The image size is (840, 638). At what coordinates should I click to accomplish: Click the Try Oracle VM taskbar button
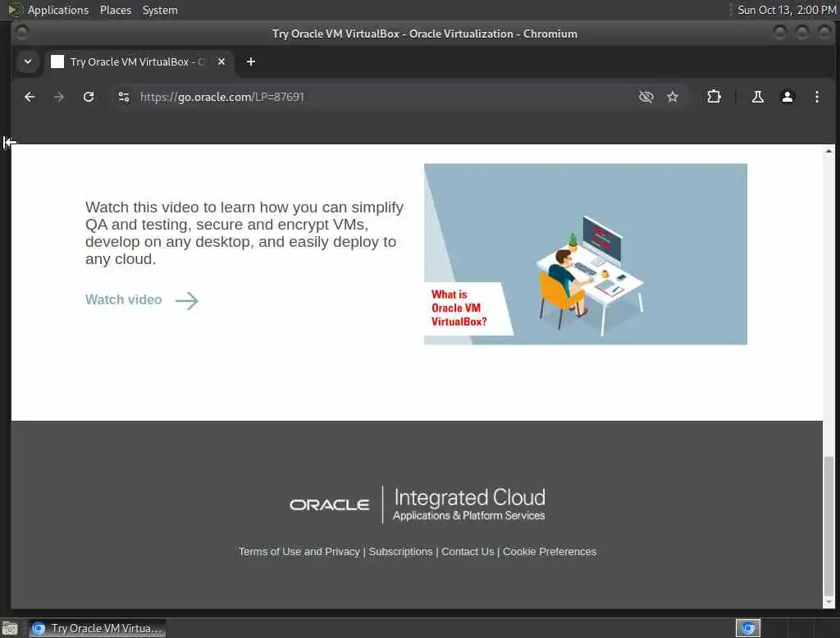tap(98, 628)
